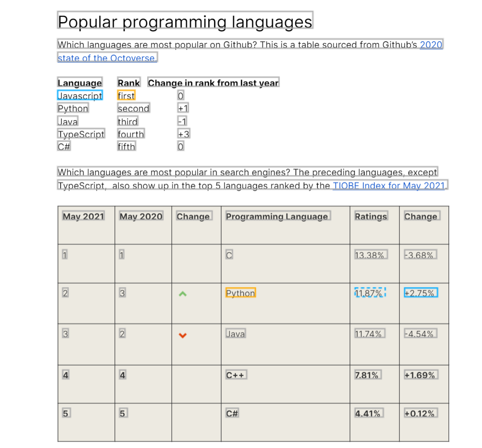Click the '+1.69%' change cell
The height and width of the screenshot is (448, 482).
click(x=421, y=375)
